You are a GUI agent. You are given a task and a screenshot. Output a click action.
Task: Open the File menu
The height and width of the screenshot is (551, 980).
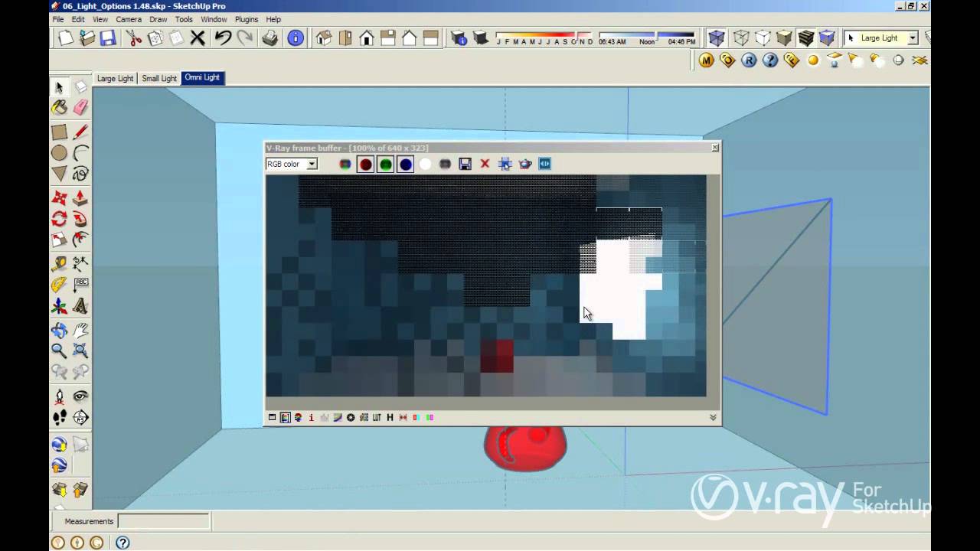[58, 19]
